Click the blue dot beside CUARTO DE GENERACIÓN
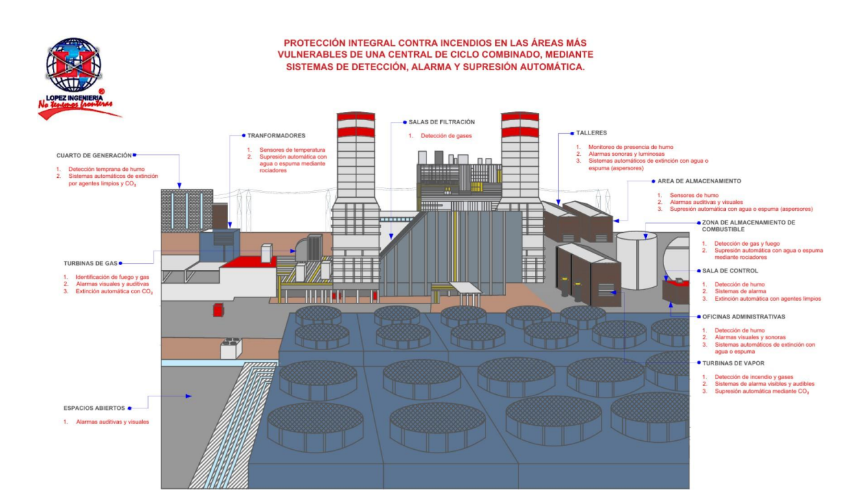857x504 pixels. [135, 155]
